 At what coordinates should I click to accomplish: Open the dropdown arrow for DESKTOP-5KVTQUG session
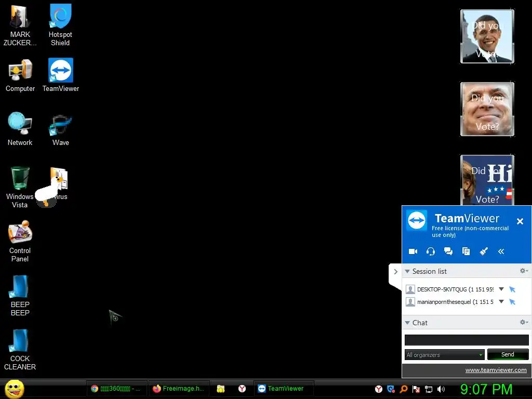501,289
